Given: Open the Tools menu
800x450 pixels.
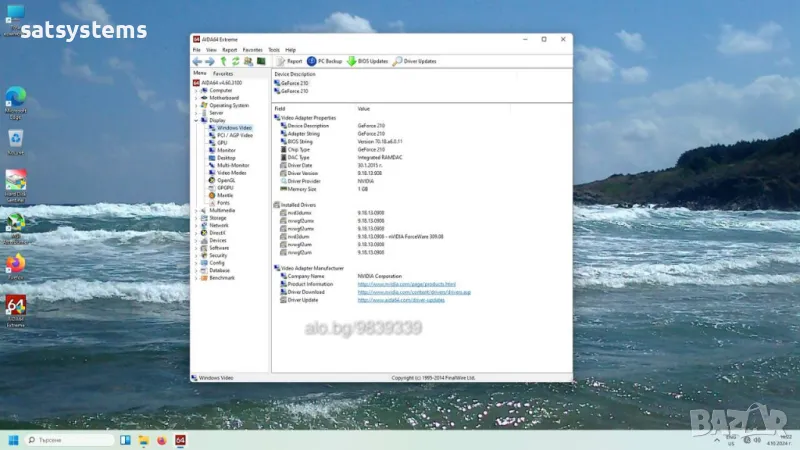Looking at the screenshot, I should 273,49.
